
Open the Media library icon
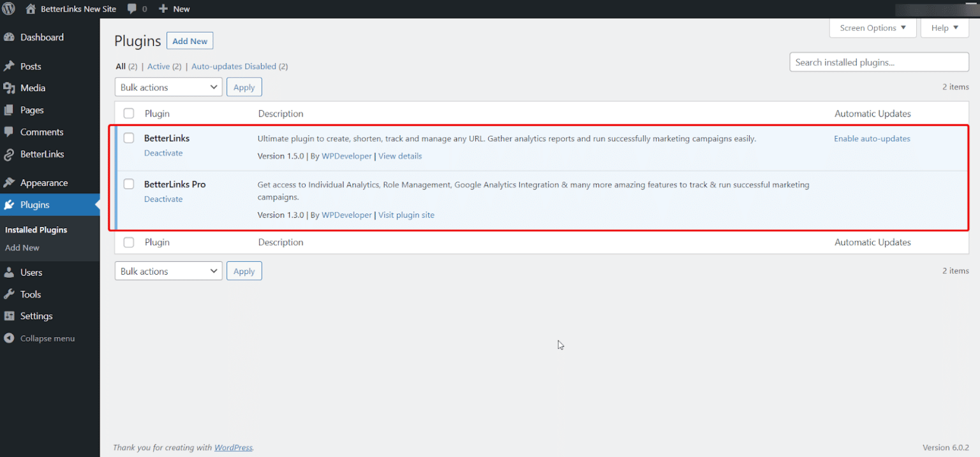(x=10, y=88)
